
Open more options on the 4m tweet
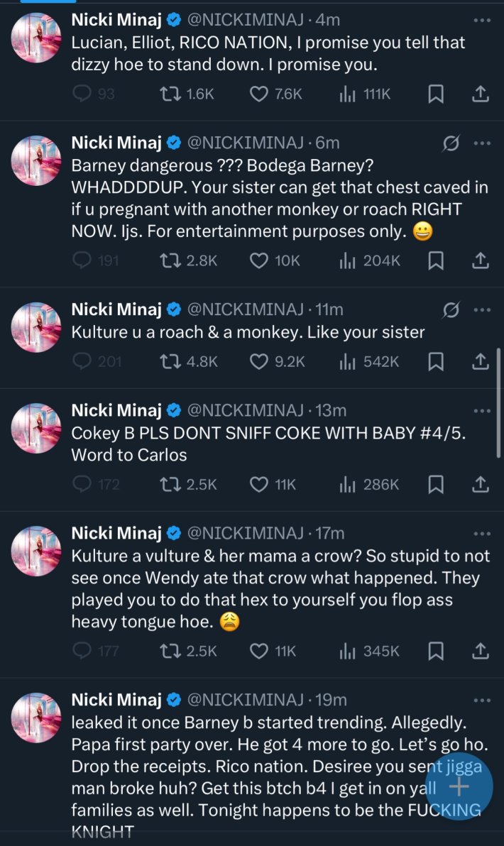[482, 19]
